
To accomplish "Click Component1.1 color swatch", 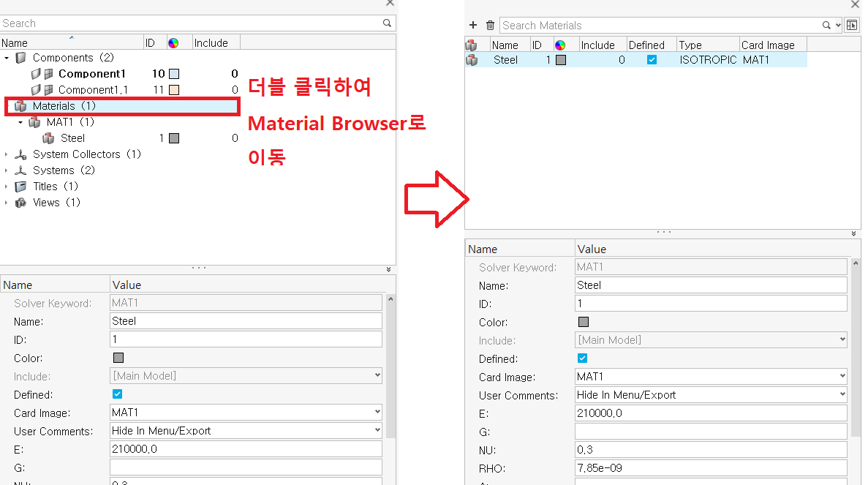I will (174, 90).
